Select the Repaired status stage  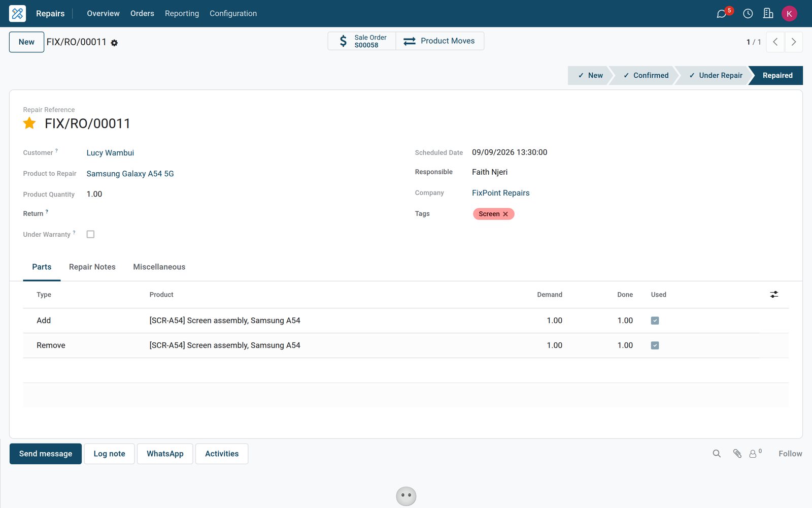click(x=777, y=75)
